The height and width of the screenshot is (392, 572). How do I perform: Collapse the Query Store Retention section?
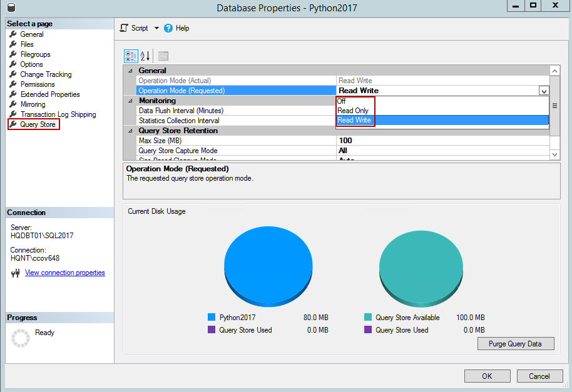(130, 131)
